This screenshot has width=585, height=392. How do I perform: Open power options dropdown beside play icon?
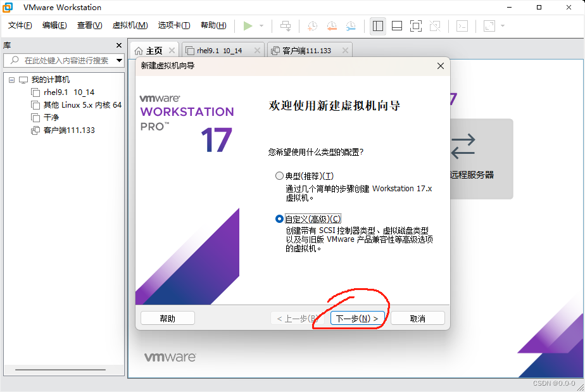click(261, 26)
